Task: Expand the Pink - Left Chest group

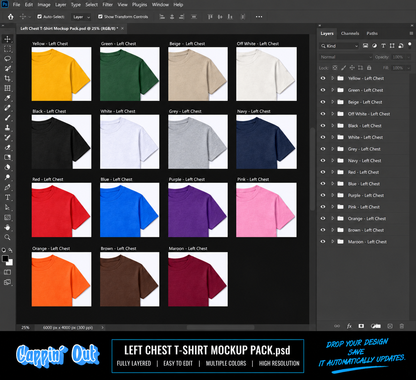Action: (x=332, y=207)
